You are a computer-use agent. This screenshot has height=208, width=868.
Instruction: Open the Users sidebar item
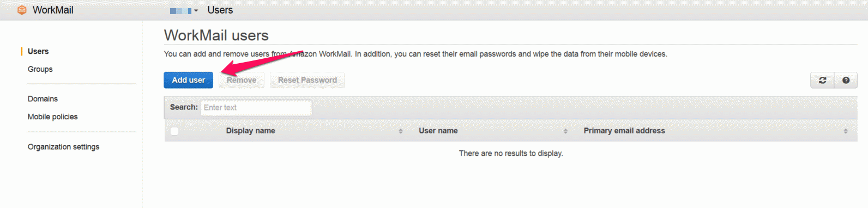click(38, 51)
